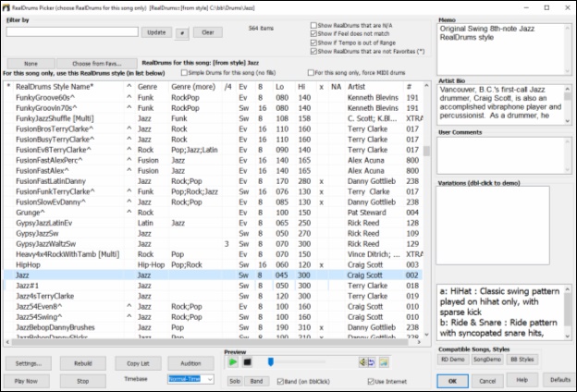Click the scroll down arrow in Memo box
This screenshot has height=392, width=577.
click(568, 71)
